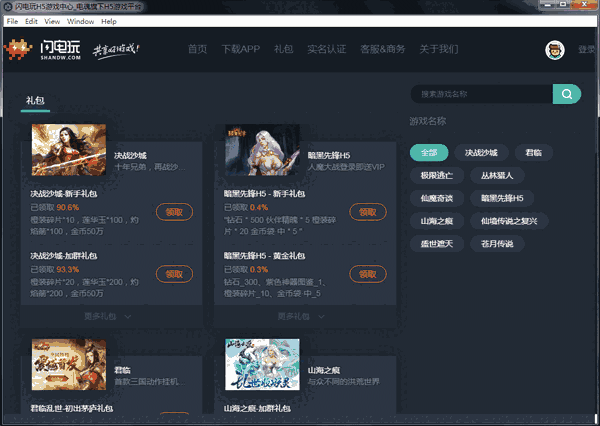Screen dimensions: 600x426
Task: Select the 全部 game filter
Action: coord(429,153)
